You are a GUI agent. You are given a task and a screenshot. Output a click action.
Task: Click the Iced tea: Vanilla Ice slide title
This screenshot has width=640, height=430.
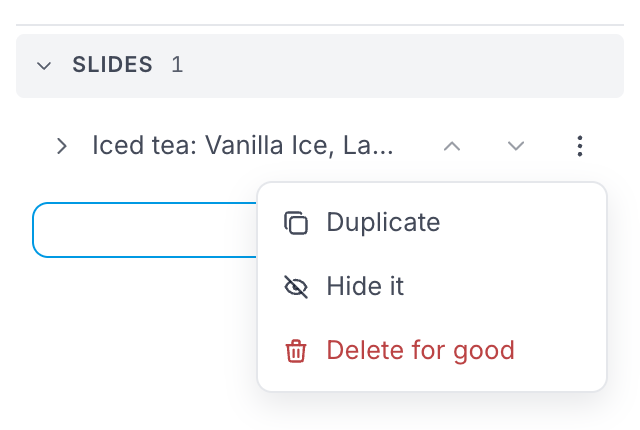tap(242, 145)
